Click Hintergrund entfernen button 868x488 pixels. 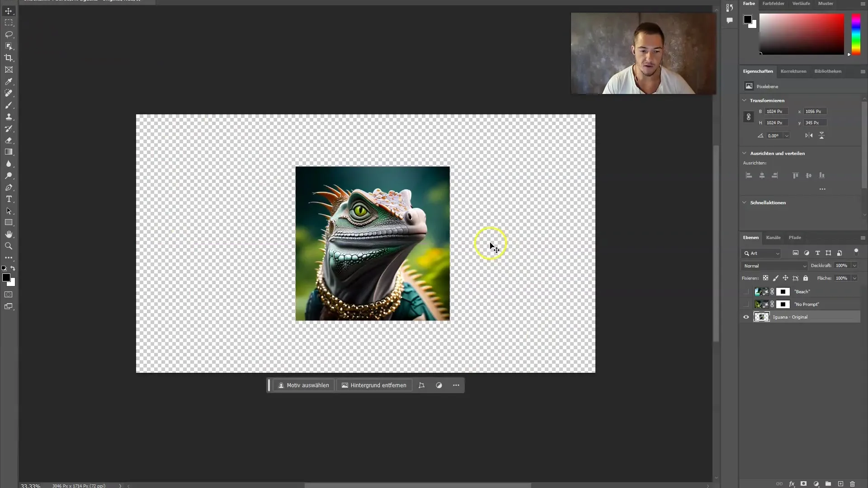tap(374, 385)
